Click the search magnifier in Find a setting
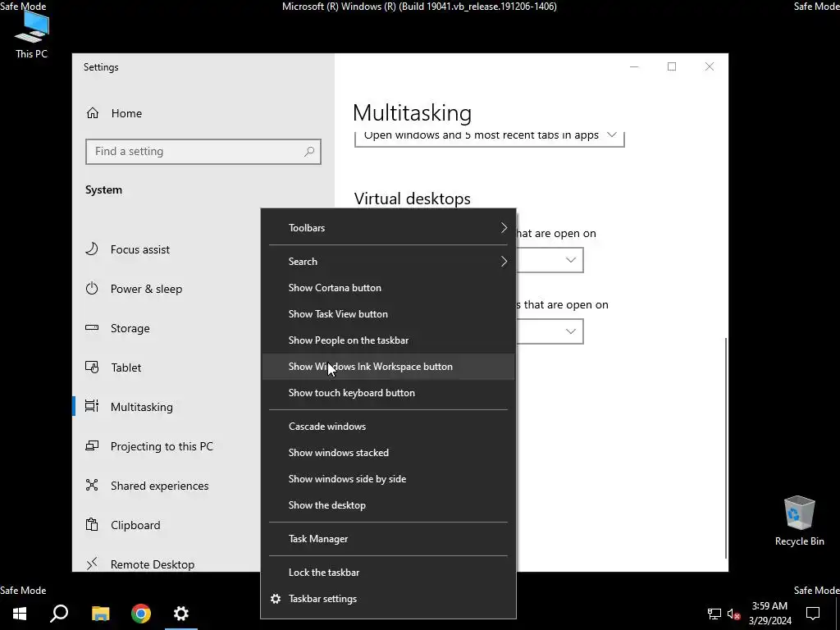 [309, 152]
